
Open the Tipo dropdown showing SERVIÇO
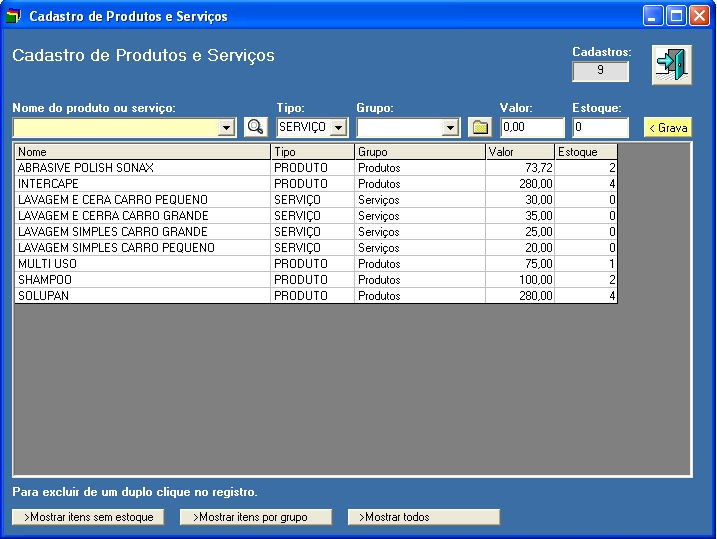click(338, 128)
